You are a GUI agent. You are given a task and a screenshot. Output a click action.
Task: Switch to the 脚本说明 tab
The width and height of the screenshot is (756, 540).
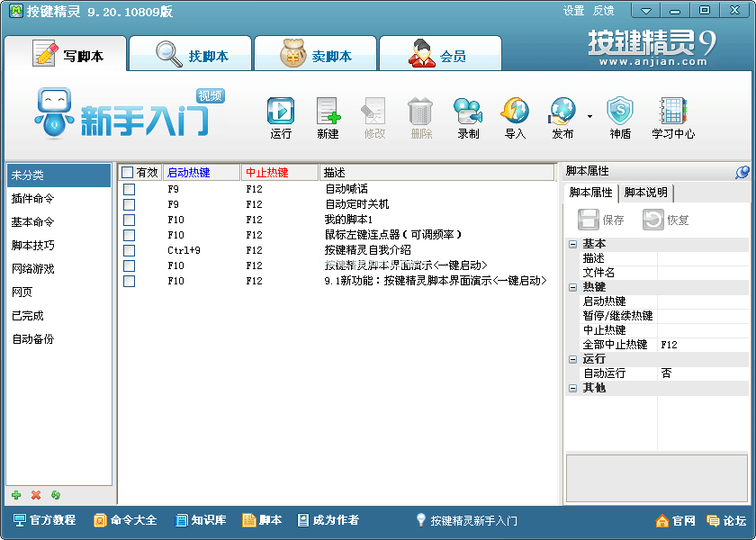click(x=645, y=193)
